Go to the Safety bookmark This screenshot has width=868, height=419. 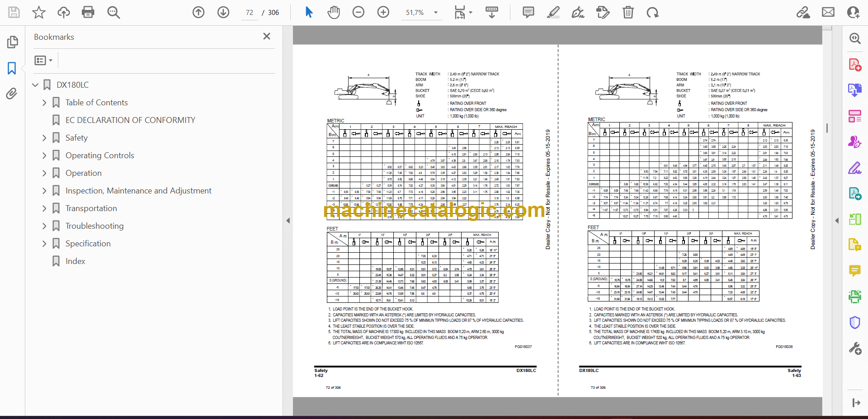[x=76, y=138]
